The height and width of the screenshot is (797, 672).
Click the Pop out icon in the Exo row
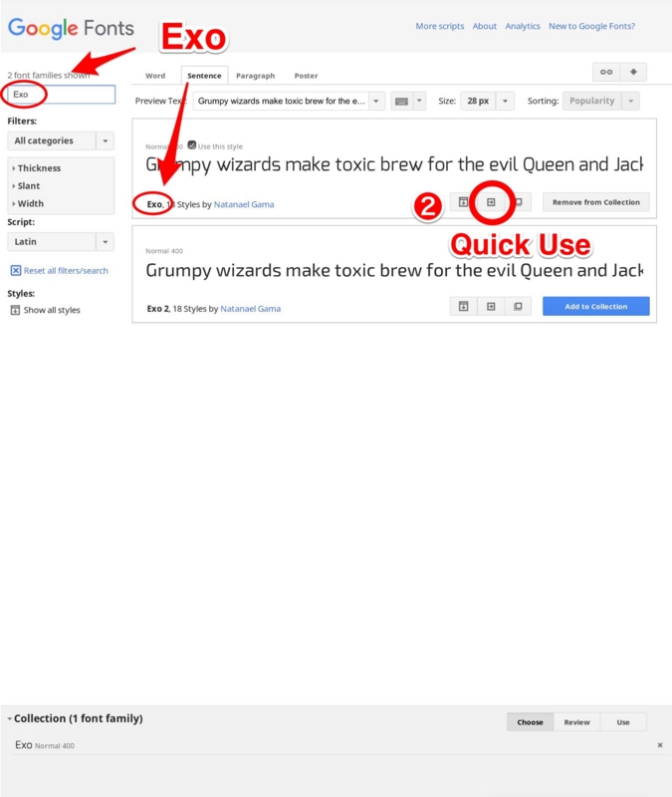(x=518, y=202)
